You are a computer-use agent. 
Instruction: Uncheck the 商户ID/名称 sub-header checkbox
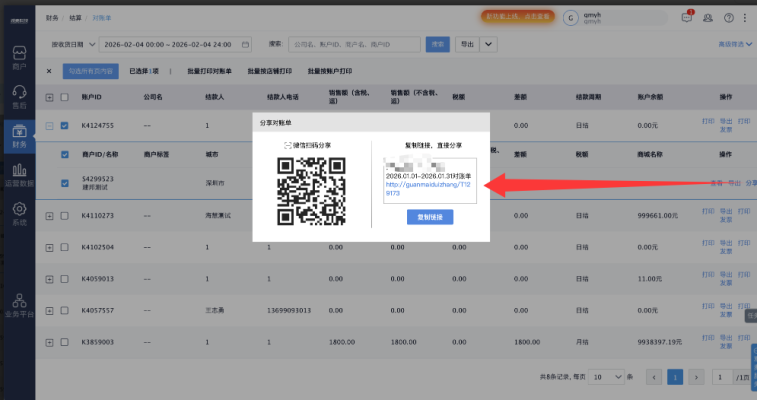65,154
